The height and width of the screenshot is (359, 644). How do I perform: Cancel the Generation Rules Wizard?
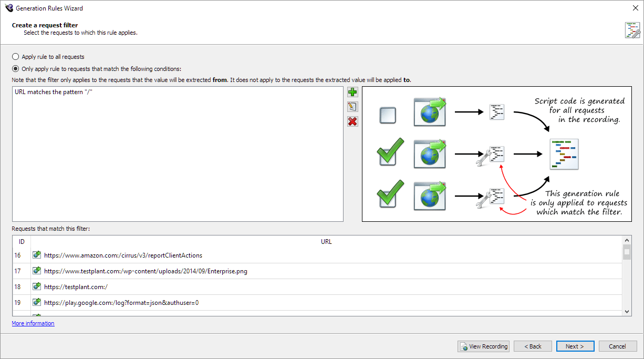618,346
